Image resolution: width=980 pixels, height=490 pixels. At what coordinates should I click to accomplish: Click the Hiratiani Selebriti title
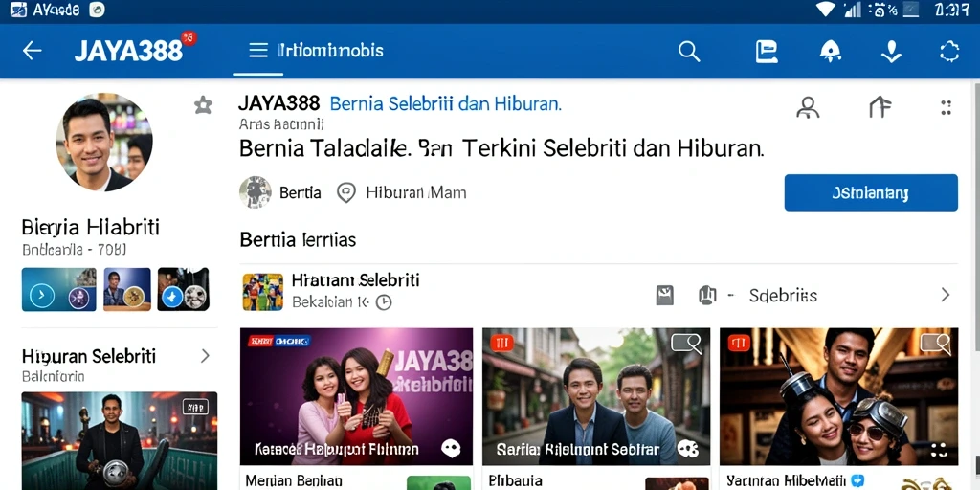[x=355, y=280]
